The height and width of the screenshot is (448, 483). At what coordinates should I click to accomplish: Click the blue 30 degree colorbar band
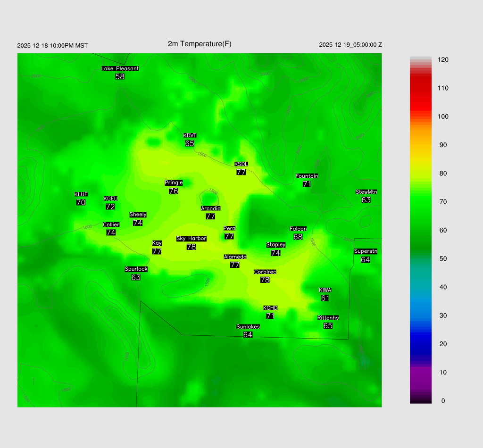tap(421, 315)
